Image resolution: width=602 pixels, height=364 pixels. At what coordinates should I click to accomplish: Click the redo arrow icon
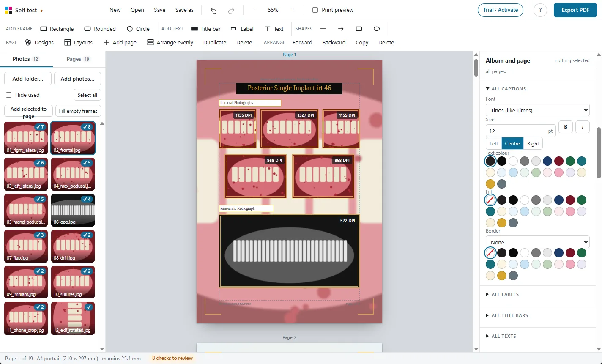231,10
